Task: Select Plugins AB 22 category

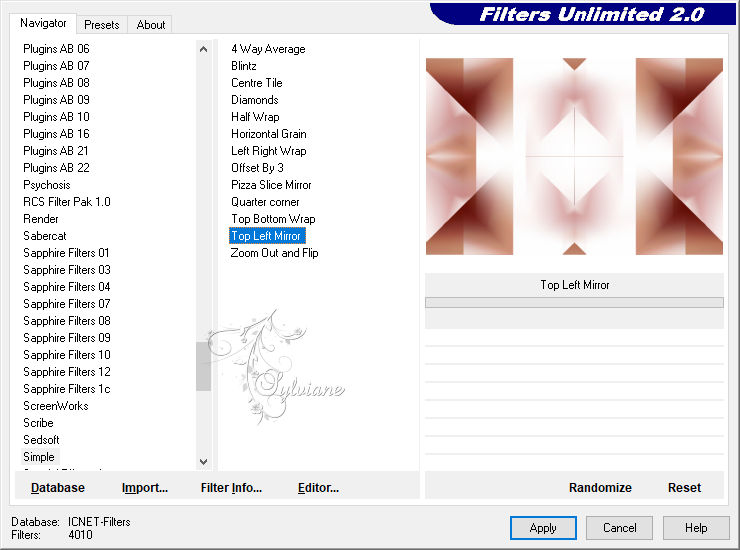Action: pyautogui.click(x=56, y=168)
